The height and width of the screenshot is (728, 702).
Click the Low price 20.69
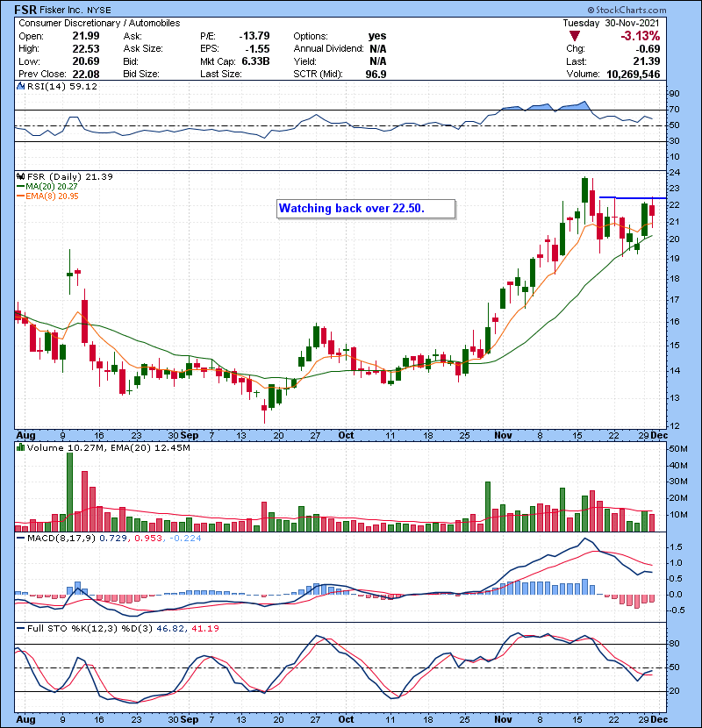(86, 61)
